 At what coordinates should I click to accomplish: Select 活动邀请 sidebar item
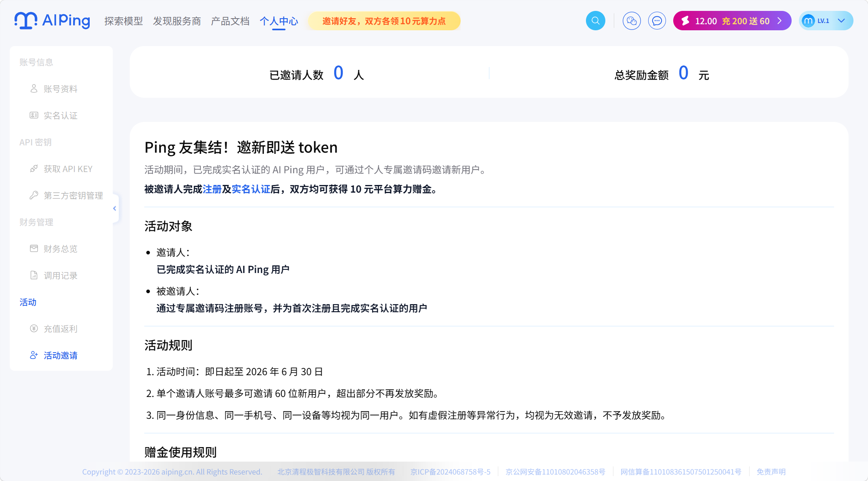61,355
